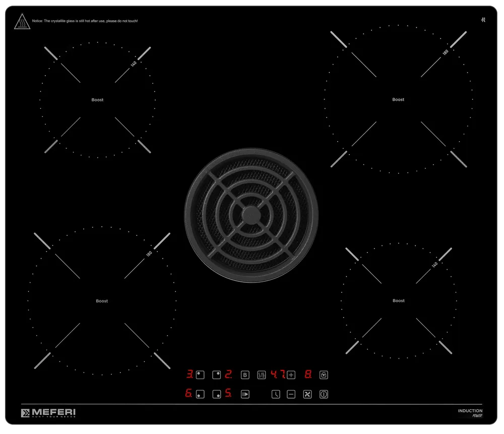Touch the central extractor vent grille
Screen dimensions: 504x434
251,215
